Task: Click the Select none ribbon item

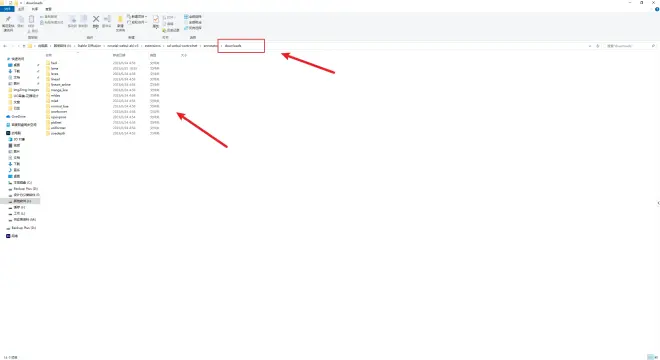Action: pyautogui.click(x=193, y=22)
